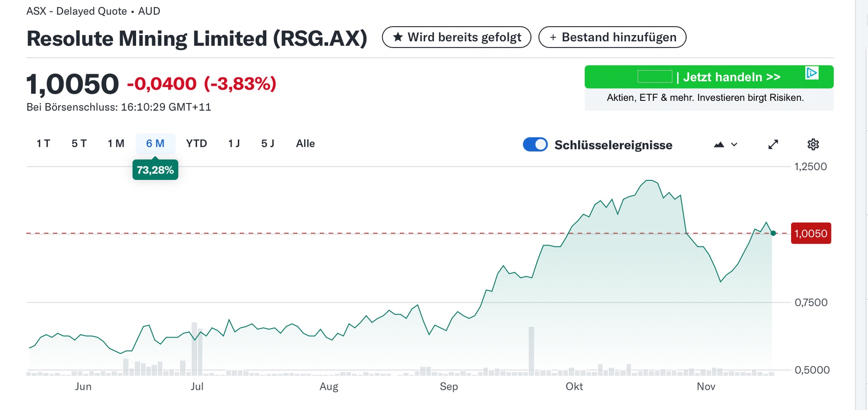Click the ASX - Delayed Quote text
The height and width of the screenshot is (410, 868).
pos(77,11)
